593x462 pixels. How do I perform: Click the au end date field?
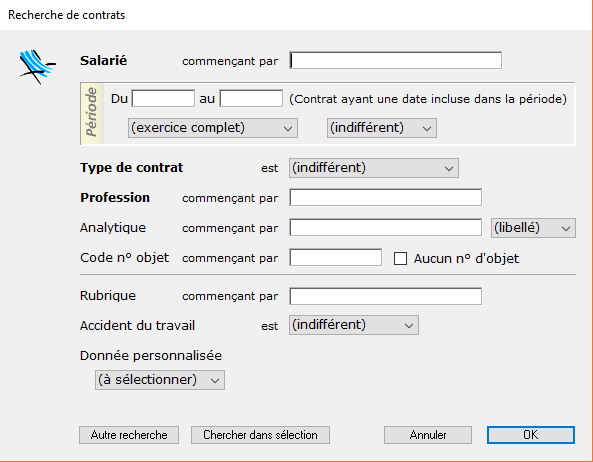point(251,98)
